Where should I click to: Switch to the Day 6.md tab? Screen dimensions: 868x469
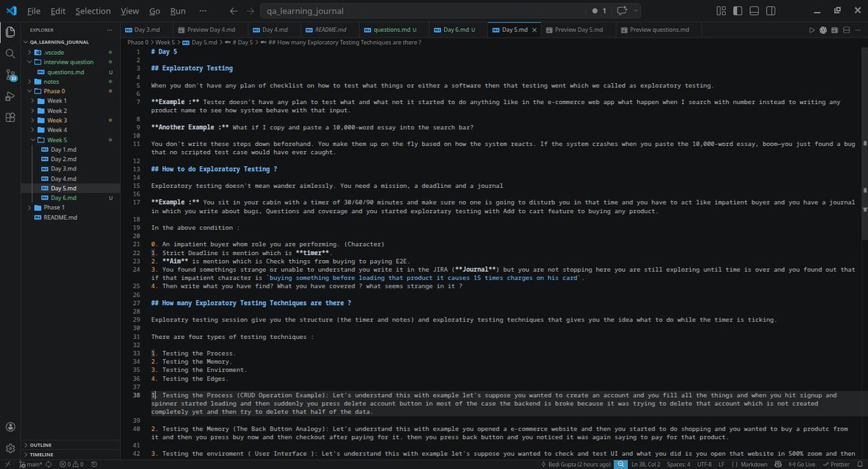[x=459, y=30]
